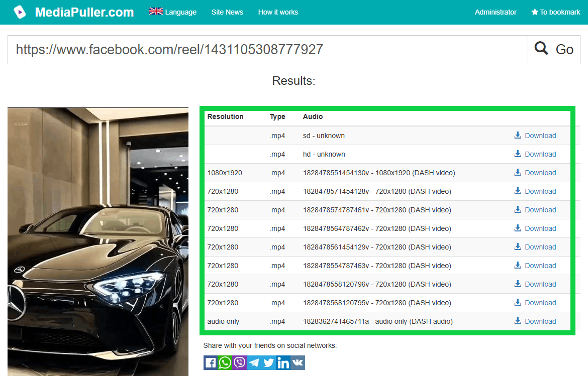Download the audio only DASH track
This screenshot has height=376, width=588.
tap(535, 321)
